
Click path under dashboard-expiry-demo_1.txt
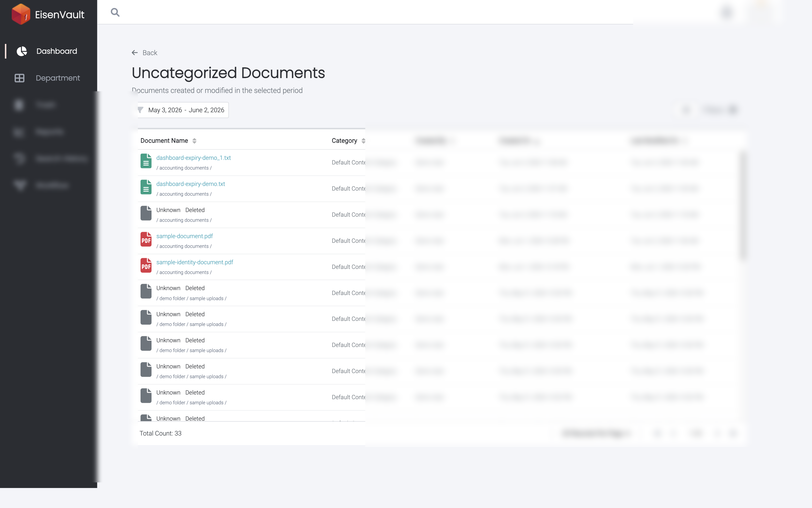click(x=184, y=168)
